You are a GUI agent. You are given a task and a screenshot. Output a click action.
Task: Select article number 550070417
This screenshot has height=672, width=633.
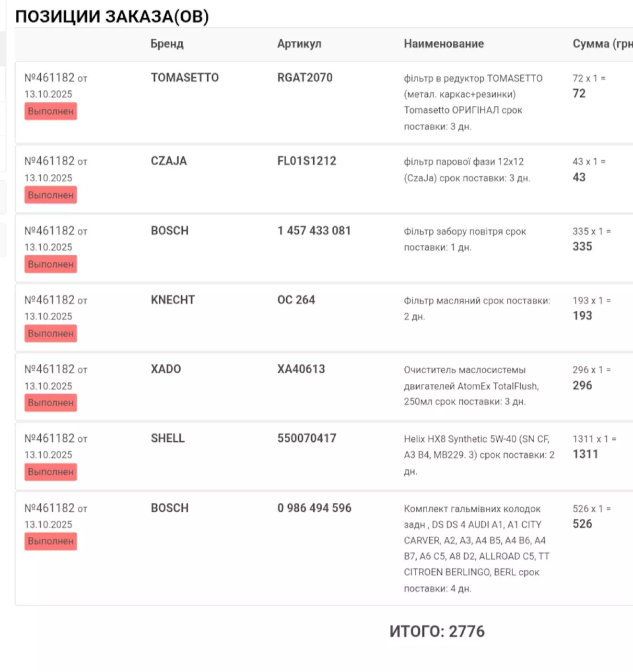[307, 438]
